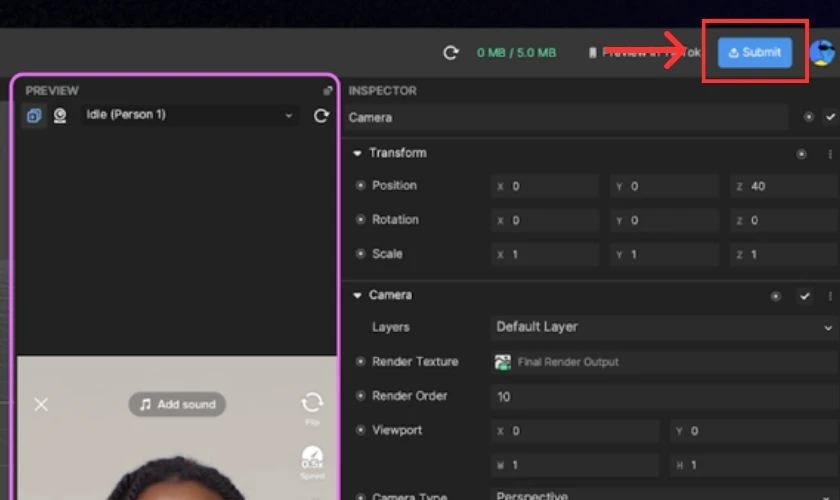This screenshot has width=840, height=500.
Task: Reload the preview with the circular arrow
Action: pos(321,115)
